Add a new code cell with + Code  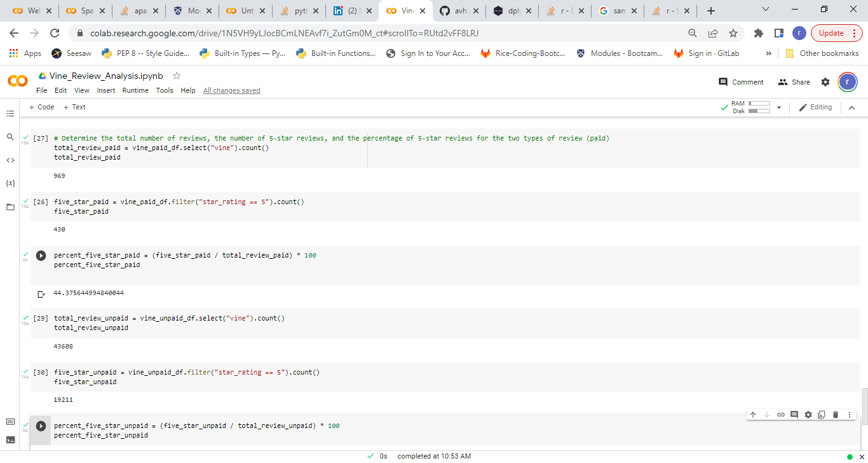click(x=41, y=107)
